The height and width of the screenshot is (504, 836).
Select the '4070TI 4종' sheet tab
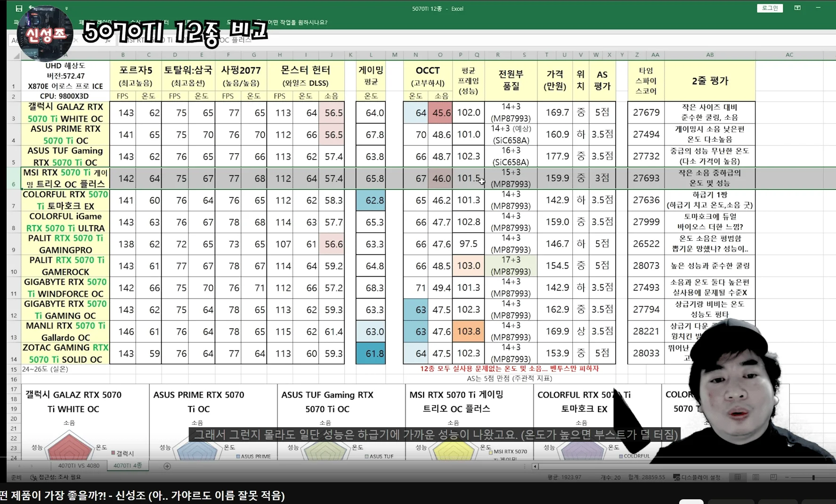coord(128,465)
